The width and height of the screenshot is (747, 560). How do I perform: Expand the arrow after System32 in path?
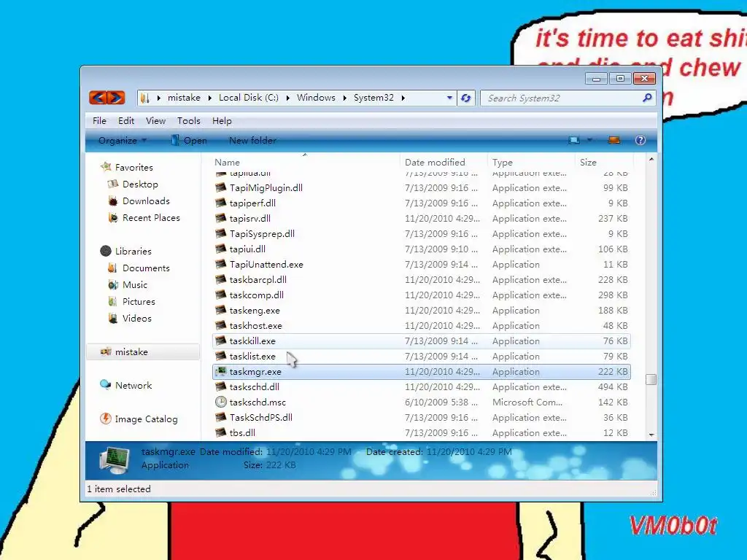(x=403, y=98)
